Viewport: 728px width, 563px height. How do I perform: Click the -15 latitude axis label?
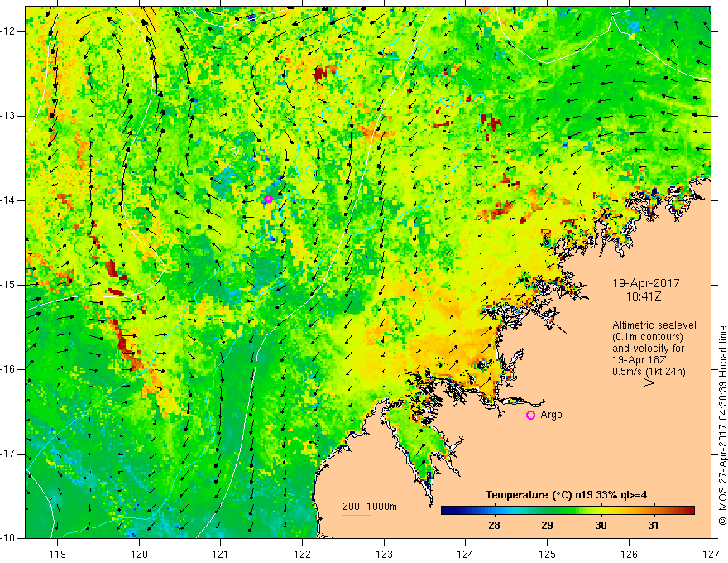9,285
